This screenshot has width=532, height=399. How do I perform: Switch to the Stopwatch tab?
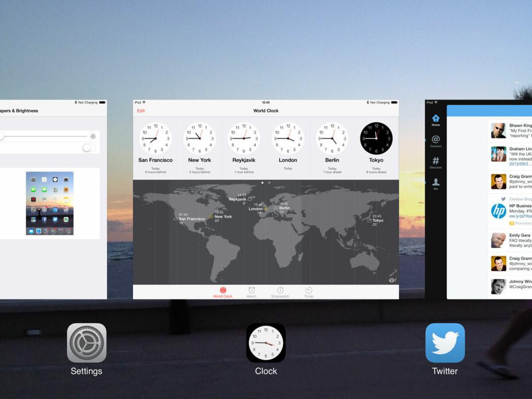(280, 292)
